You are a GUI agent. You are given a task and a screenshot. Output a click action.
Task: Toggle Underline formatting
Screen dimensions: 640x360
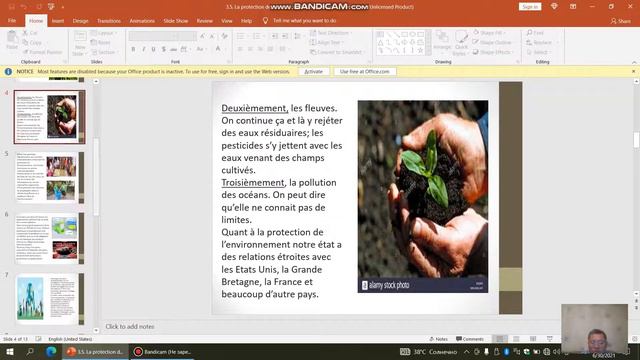pyautogui.click(x=153, y=49)
